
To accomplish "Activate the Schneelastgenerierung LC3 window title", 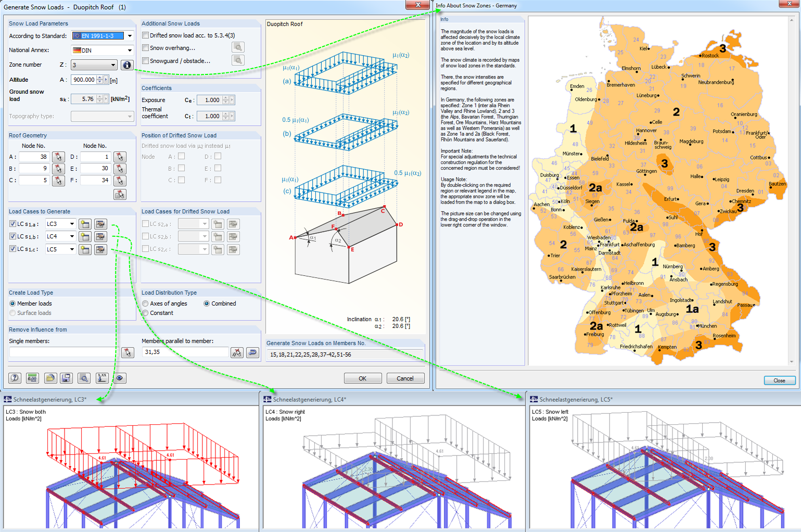I will [50, 399].
